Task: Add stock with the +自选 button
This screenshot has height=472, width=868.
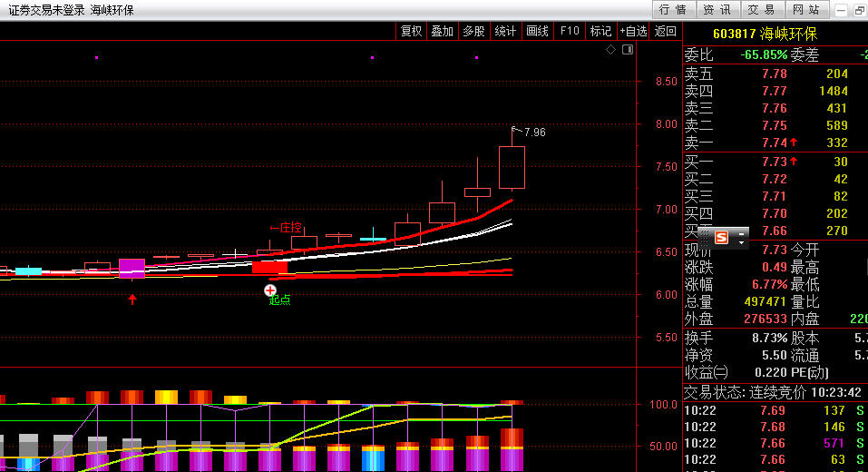Action: pos(633,31)
